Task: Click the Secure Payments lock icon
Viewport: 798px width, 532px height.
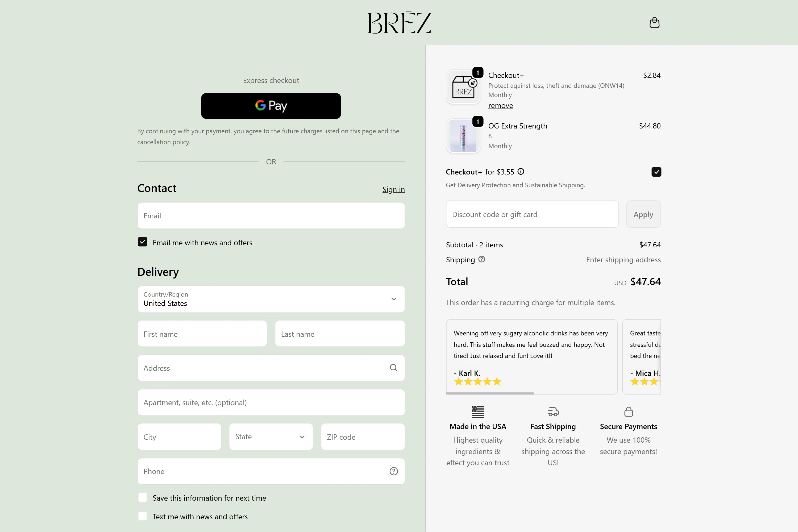Action: [628, 412]
